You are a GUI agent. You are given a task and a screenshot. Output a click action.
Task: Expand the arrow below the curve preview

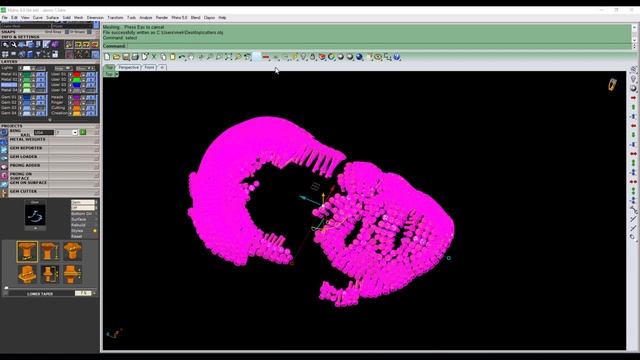pos(35,228)
